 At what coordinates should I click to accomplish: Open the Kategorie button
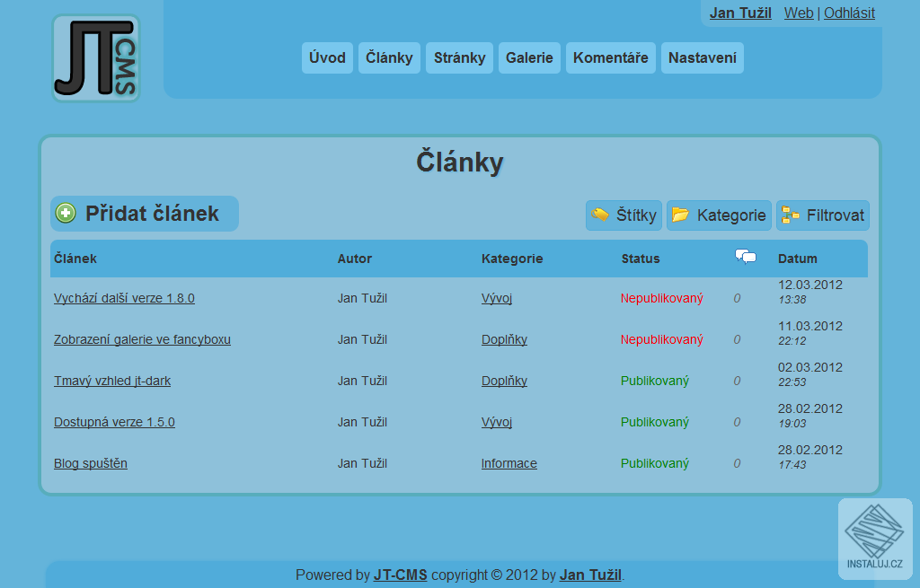719,215
